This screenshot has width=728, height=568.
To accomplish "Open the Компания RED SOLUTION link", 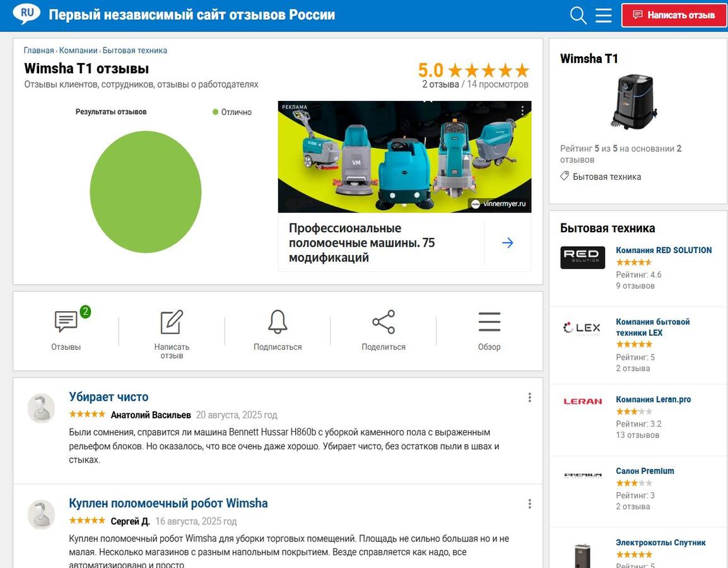I will coord(664,250).
